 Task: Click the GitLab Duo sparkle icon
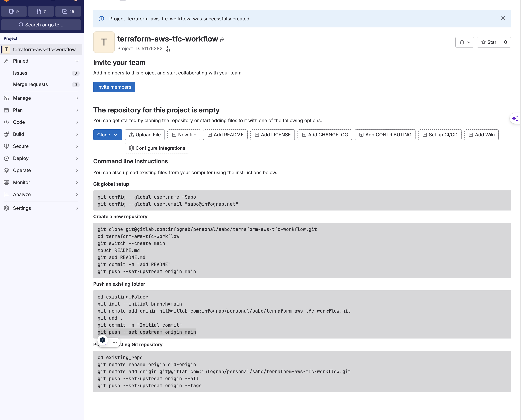click(x=515, y=118)
